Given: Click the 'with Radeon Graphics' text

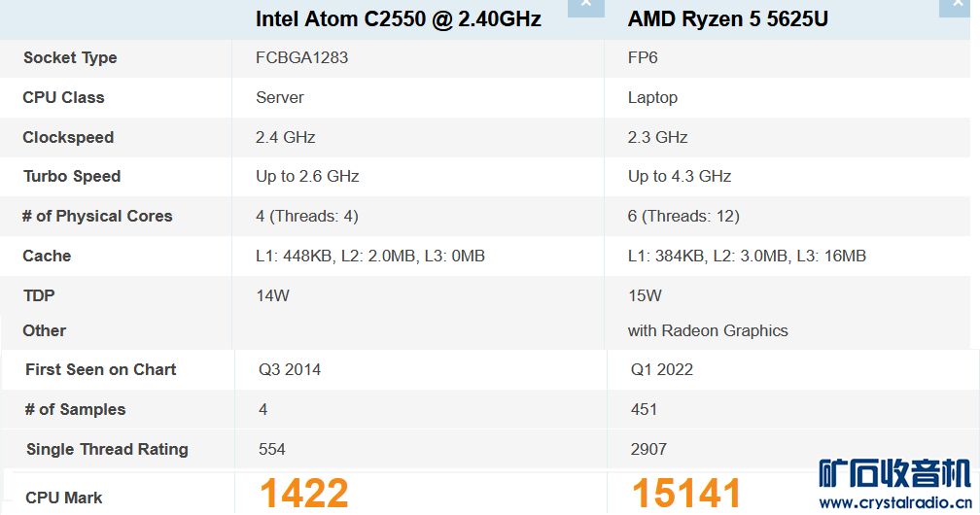Looking at the screenshot, I should (x=708, y=330).
